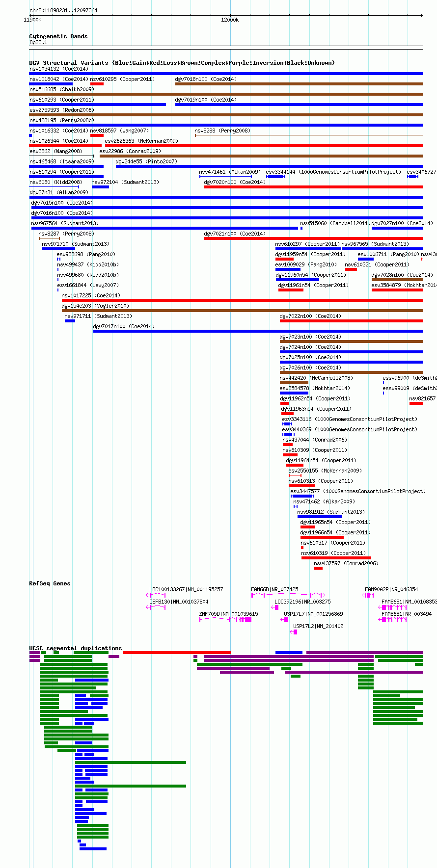Click the LOC392196|NR_003275 gene label

point(302,602)
